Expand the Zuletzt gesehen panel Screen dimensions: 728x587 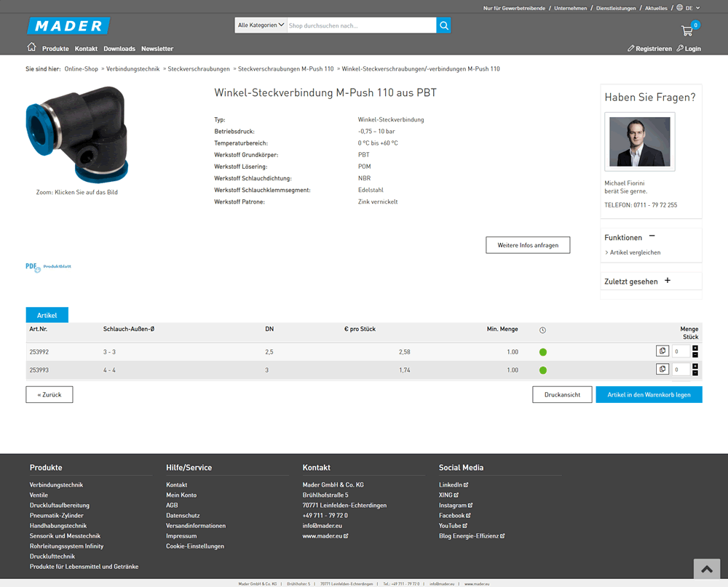tap(668, 280)
